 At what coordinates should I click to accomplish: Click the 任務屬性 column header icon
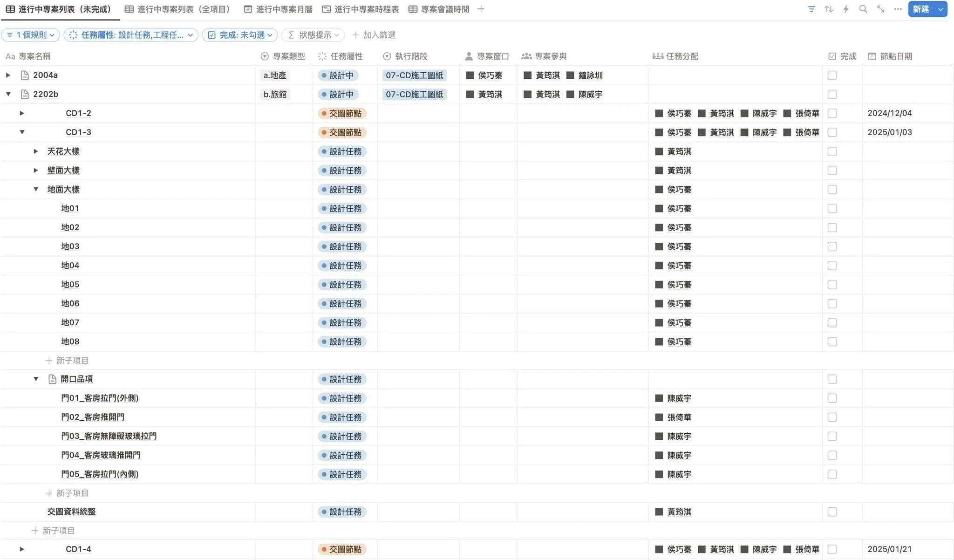pyautogui.click(x=322, y=56)
